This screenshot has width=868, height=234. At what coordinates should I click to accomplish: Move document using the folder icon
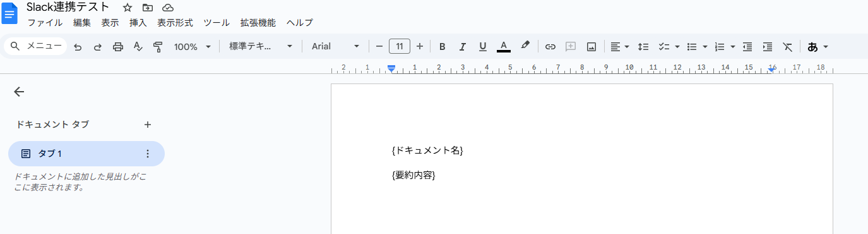(x=148, y=8)
